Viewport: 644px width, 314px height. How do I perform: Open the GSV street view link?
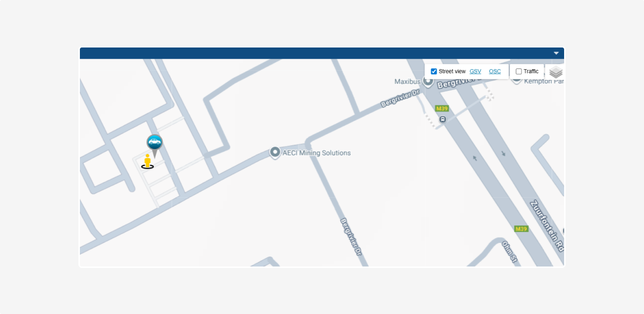pyautogui.click(x=475, y=71)
